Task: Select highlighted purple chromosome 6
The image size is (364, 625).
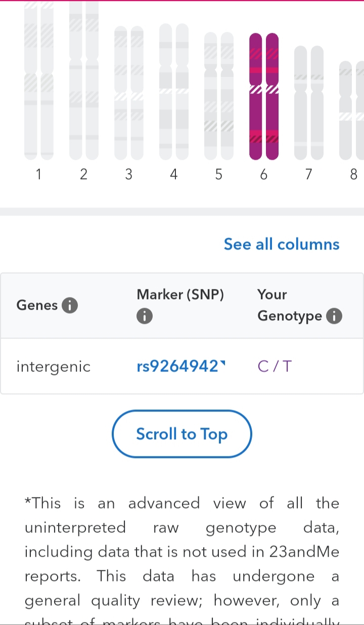Action: [x=264, y=96]
